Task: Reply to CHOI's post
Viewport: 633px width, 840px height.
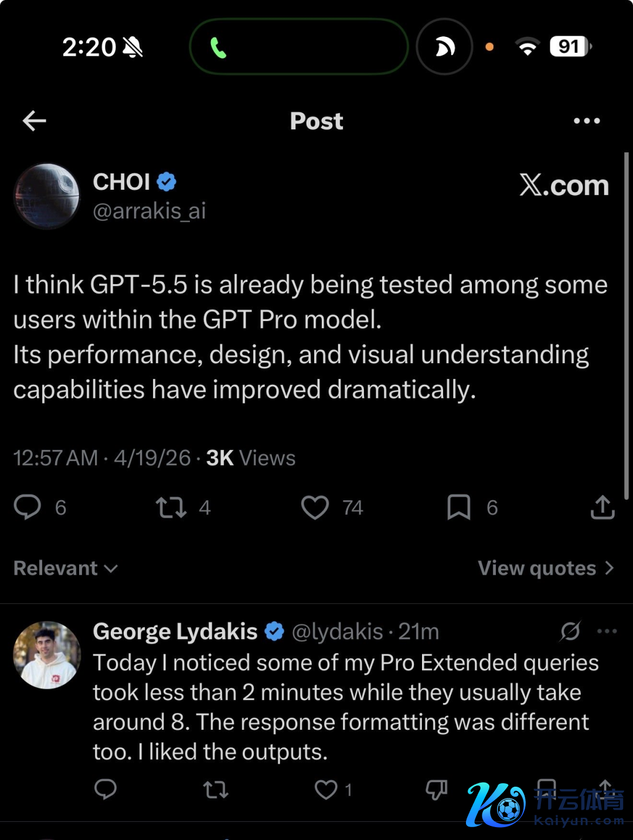Action: pyautogui.click(x=28, y=507)
